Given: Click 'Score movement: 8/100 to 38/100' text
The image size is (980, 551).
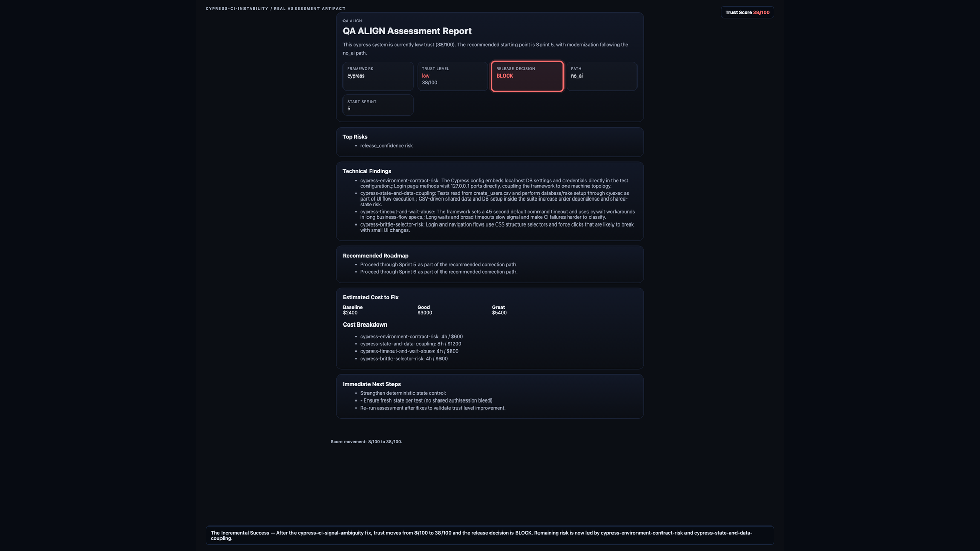Looking at the screenshot, I should coord(366,442).
